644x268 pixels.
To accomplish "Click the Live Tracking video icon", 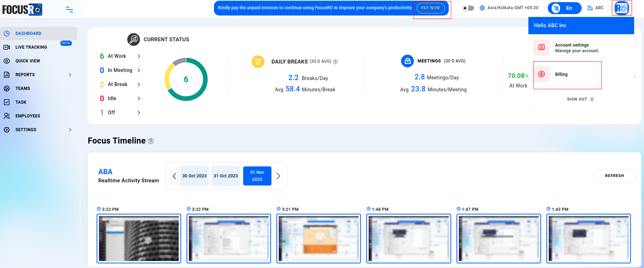I will pyautogui.click(x=7, y=47).
